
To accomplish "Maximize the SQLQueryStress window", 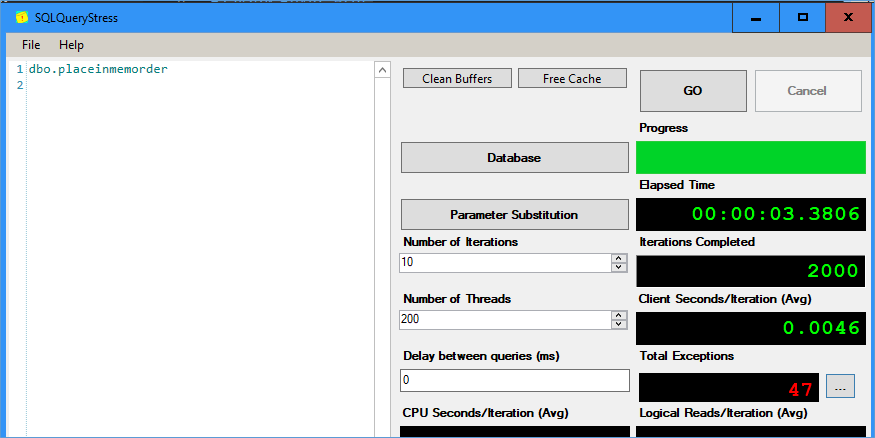I will 802,18.
